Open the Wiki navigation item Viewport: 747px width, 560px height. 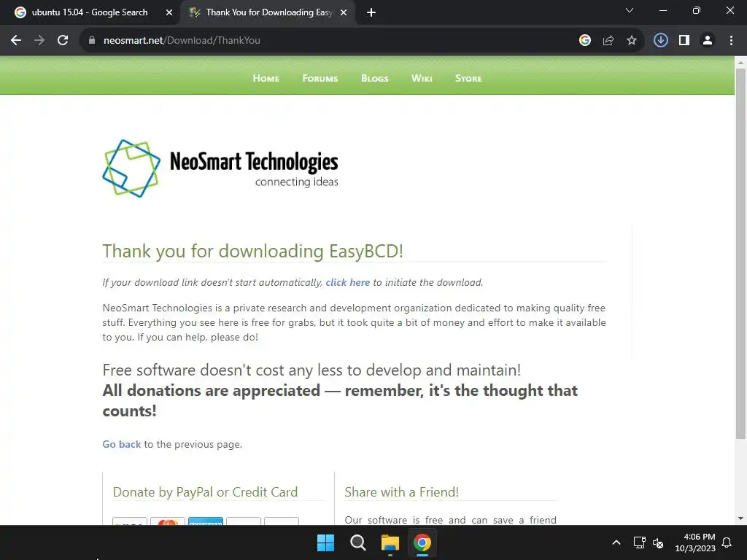(x=422, y=78)
